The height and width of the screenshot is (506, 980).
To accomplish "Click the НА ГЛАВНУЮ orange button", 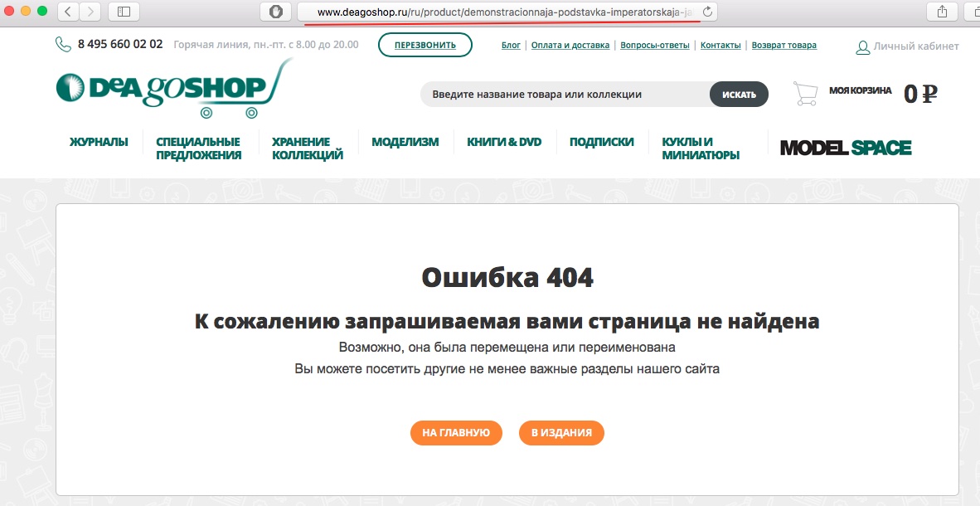I will point(456,432).
